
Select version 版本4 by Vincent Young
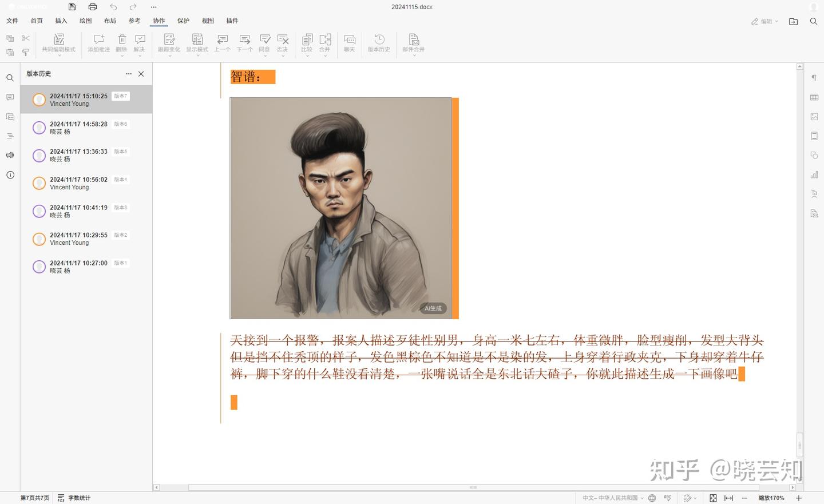(80, 183)
